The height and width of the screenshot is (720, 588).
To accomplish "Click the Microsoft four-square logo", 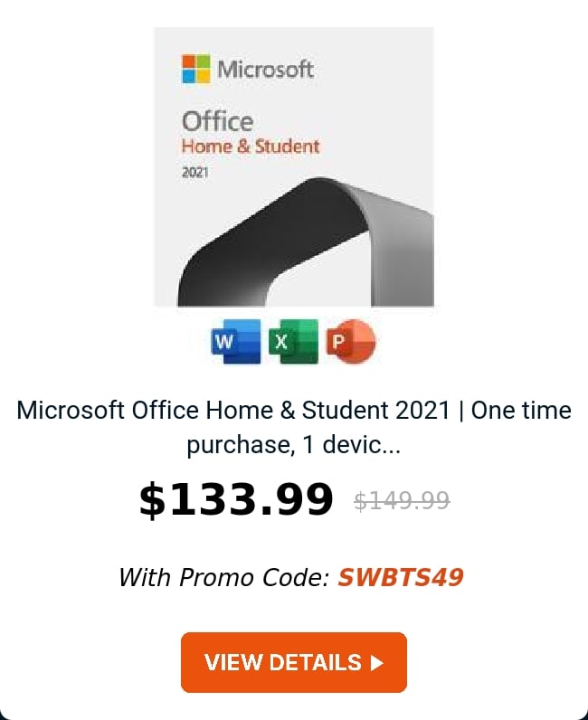I will coord(195,69).
